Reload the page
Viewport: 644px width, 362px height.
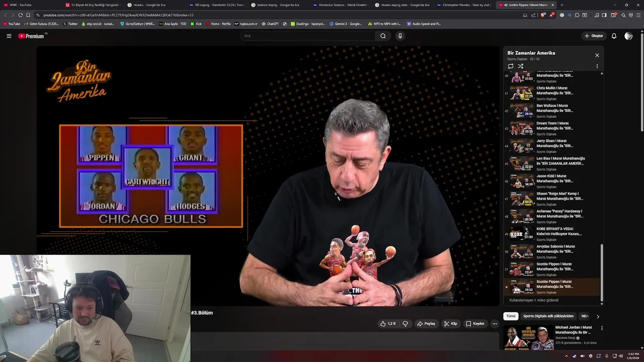pos(20,15)
